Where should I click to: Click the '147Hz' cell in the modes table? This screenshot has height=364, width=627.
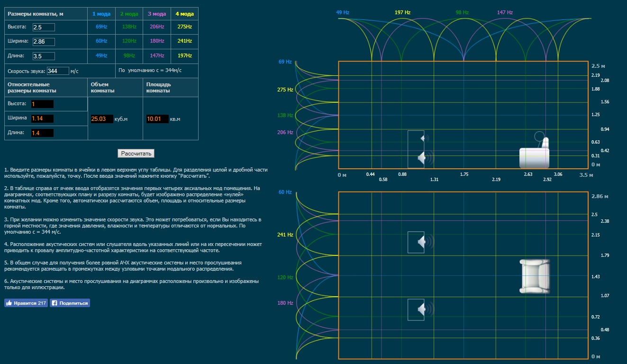point(157,56)
